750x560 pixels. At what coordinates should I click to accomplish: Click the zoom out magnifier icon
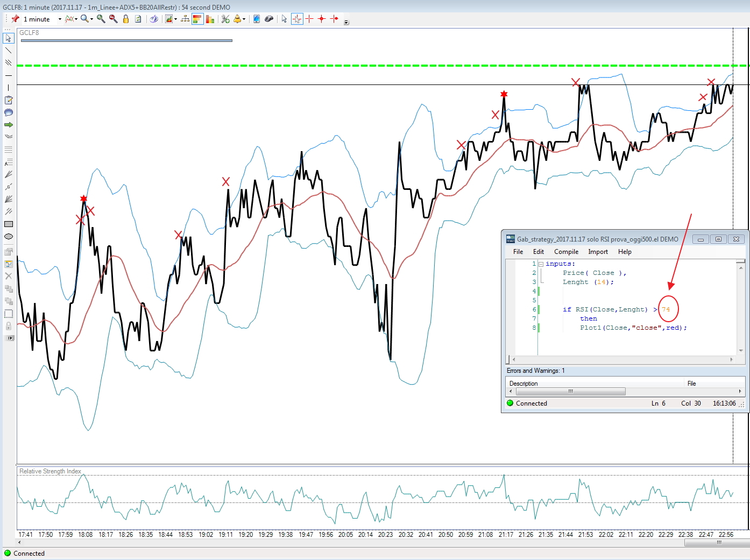coord(113,19)
